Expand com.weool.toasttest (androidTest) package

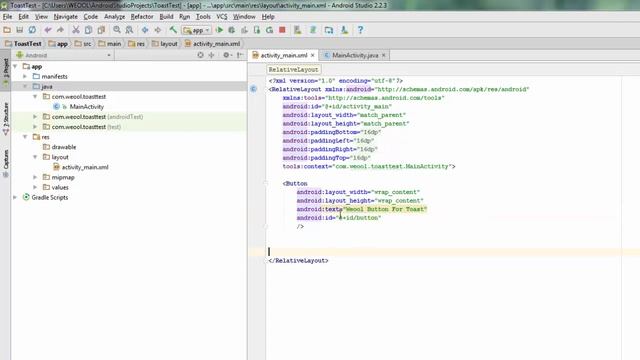tap(35, 117)
